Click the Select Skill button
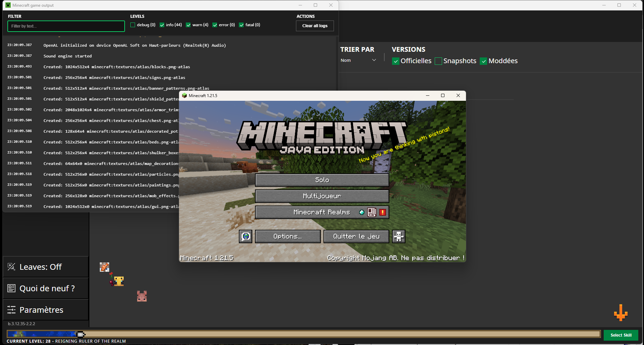The image size is (644, 345). click(x=621, y=335)
